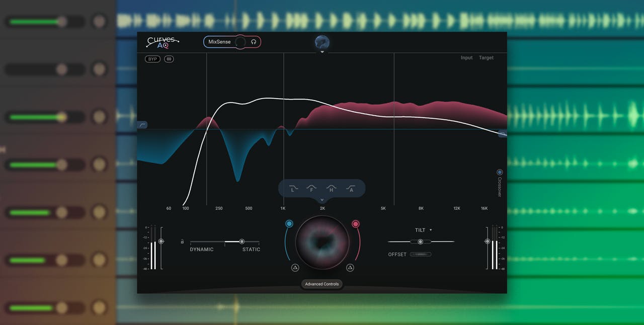The image size is (644, 325).
Task: Click the MixSense headphones icon
Action: 254,42
